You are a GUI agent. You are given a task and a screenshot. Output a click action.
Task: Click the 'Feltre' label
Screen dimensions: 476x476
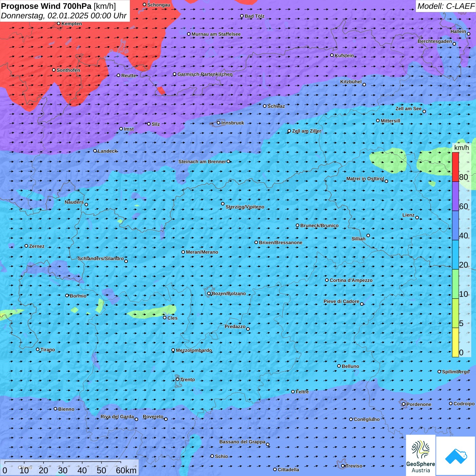302,392
